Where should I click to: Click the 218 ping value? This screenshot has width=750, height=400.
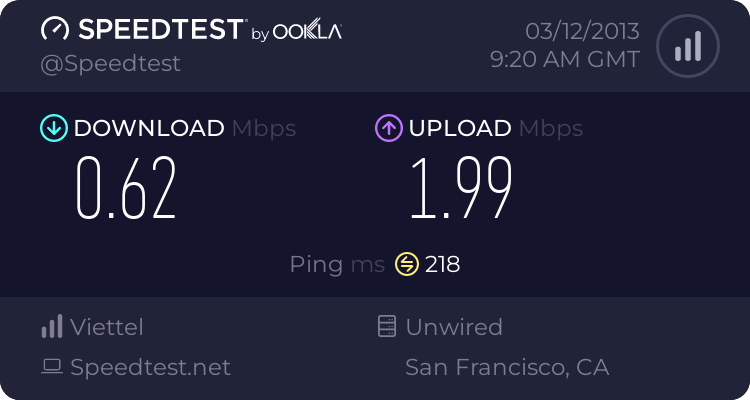point(442,264)
